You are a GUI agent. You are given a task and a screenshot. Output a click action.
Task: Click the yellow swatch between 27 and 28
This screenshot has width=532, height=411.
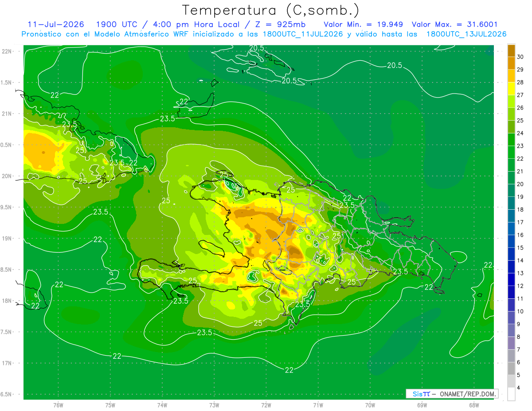(x=511, y=89)
